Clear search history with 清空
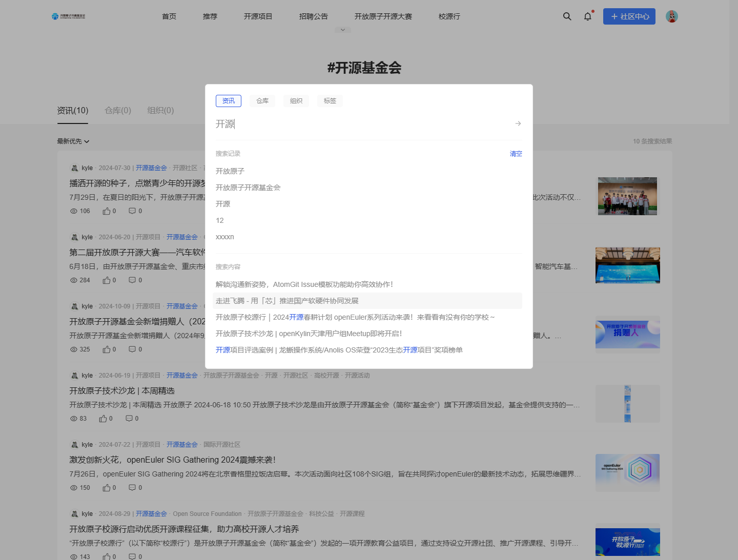 516,154
